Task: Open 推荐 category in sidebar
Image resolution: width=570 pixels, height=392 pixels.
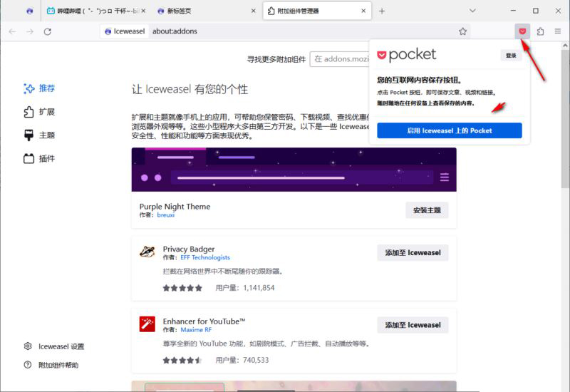Action: coord(39,88)
